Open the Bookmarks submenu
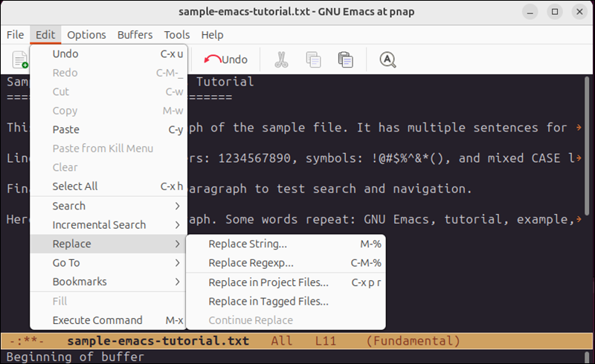Image resolution: width=595 pixels, height=364 pixels. coord(108,282)
